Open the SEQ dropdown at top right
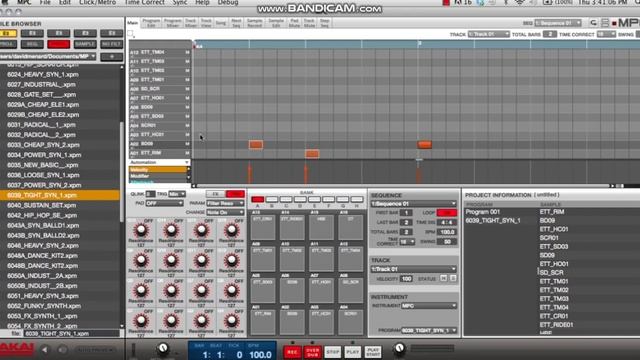Viewport: 640px width, 360px height. coord(558,23)
